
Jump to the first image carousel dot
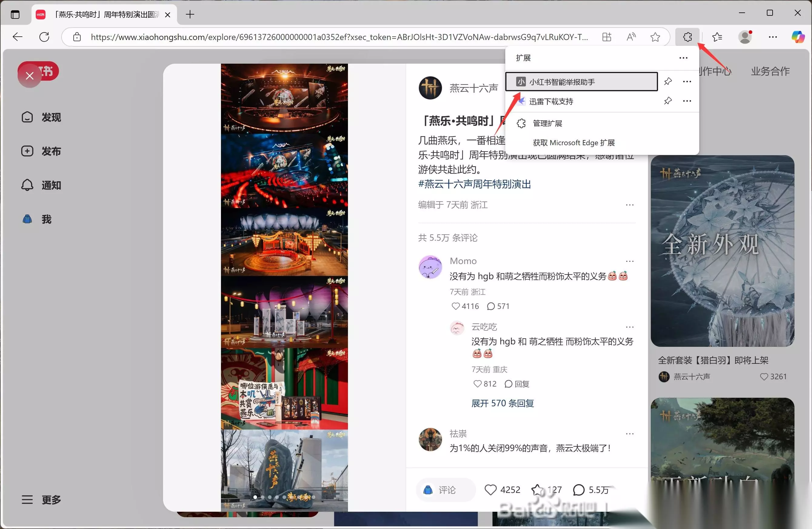[x=255, y=497]
